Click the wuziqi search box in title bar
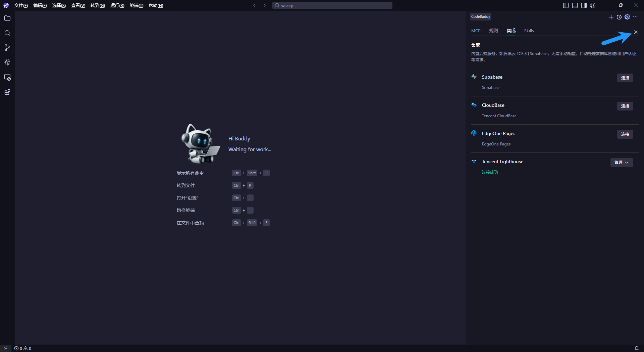The height and width of the screenshot is (352, 644). 332,5
